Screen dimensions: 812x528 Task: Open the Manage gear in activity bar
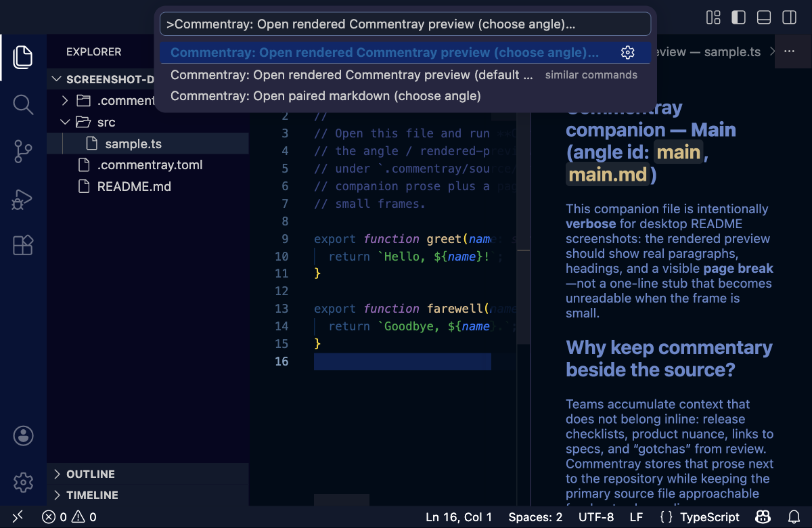click(x=23, y=483)
